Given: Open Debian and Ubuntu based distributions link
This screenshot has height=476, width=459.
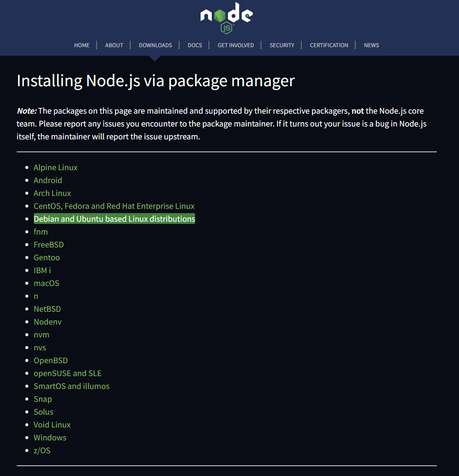Looking at the screenshot, I should coord(114,219).
